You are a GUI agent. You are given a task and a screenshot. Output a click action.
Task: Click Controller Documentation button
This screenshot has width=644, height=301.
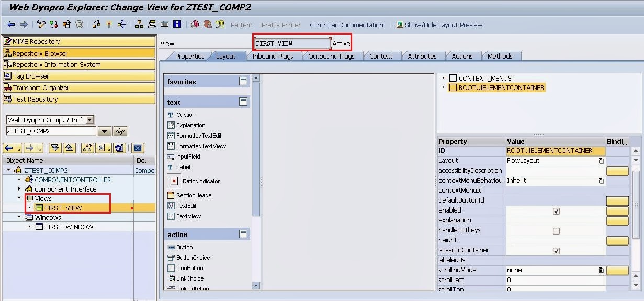(x=346, y=25)
